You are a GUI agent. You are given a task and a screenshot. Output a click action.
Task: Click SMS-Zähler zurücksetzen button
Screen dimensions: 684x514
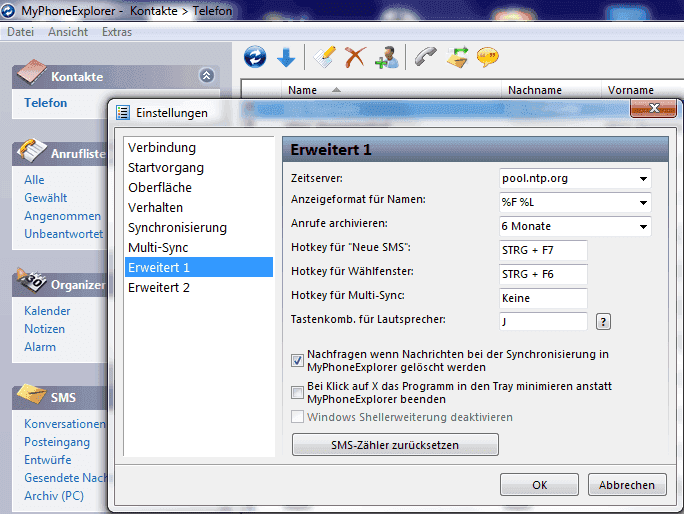coord(395,445)
